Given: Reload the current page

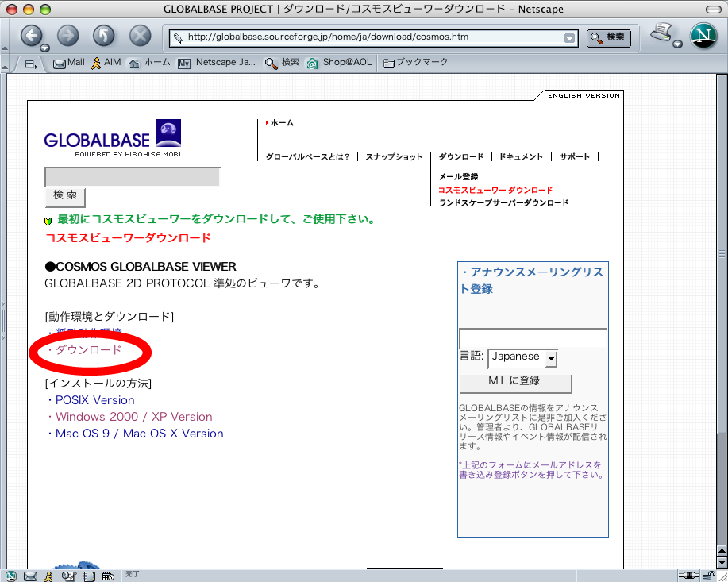Looking at the screenshot, I should [103, 36].
